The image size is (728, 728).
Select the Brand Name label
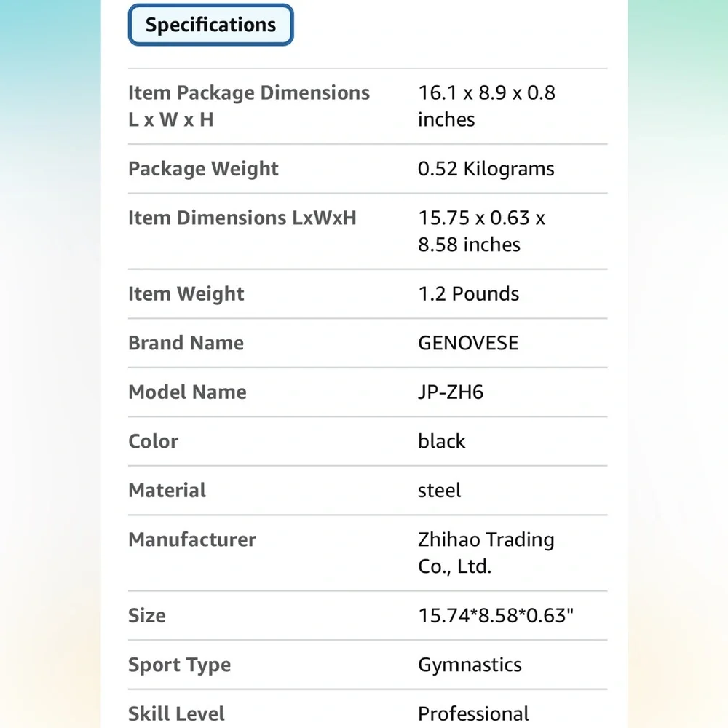(x=186, y=343)
